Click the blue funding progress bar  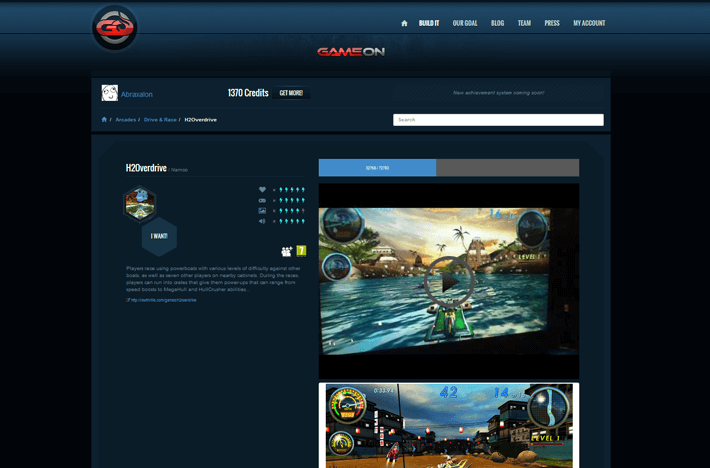click(x=377, y=168)
